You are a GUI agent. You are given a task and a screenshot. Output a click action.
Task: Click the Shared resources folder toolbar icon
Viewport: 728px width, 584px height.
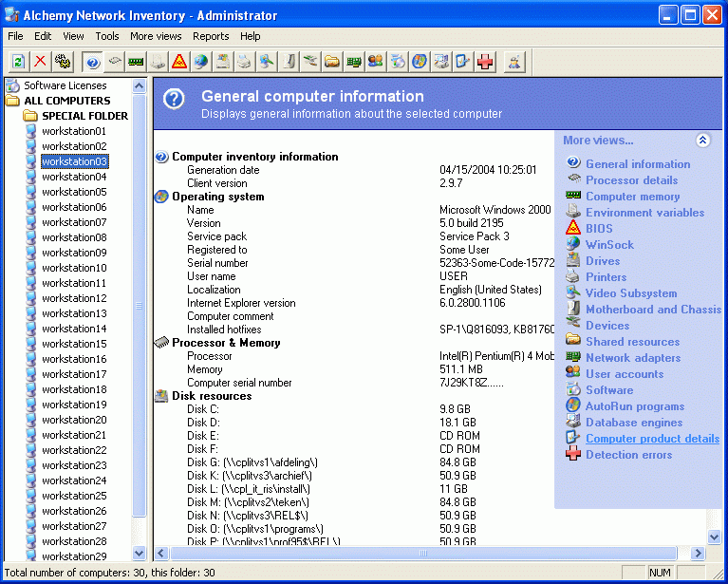coord(331,62)
